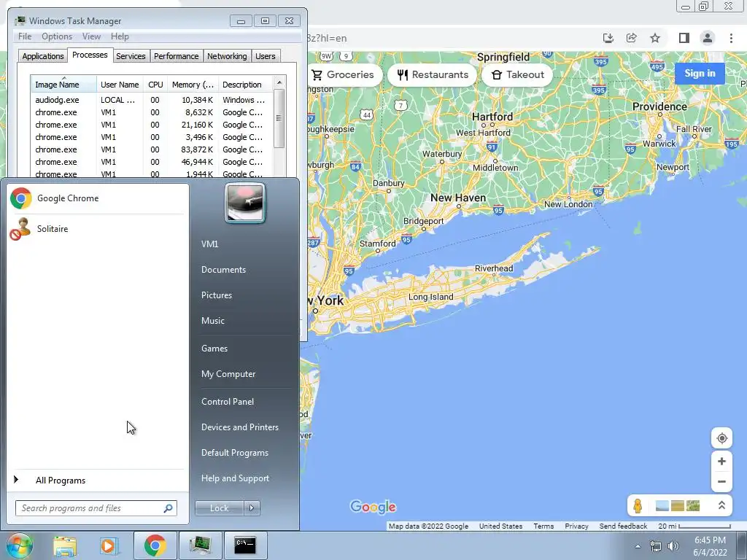The width and height of the screenshot is (747, 560).
Task: Launch Solitaire from the Start menu
Action: click(x=97, y=229)
